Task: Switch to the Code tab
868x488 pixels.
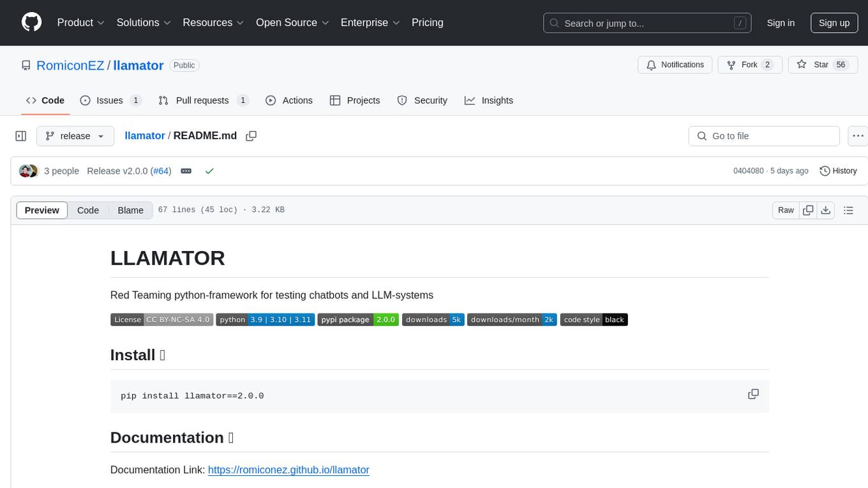Action: (45, 100)
